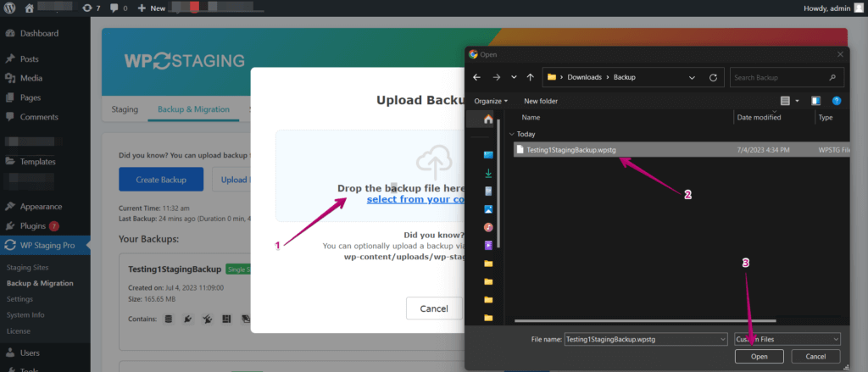868x372 pixels.
Task: Click the WordPress logo in admin bar
Action: coord(10,8)
